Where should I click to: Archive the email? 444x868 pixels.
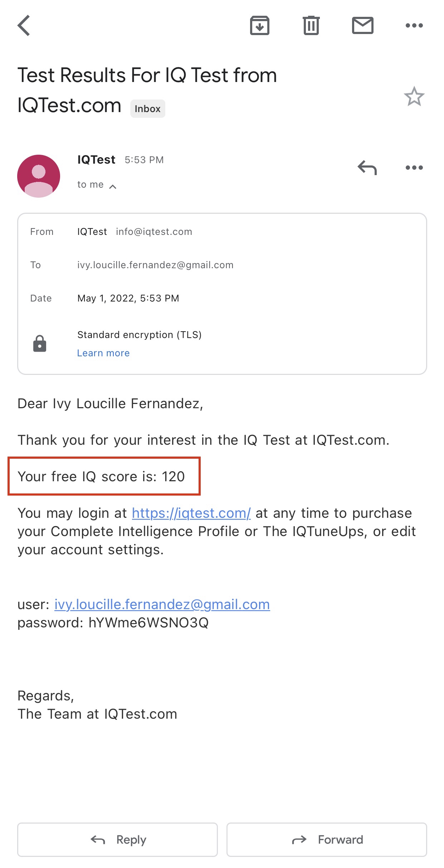click(260, 26)
